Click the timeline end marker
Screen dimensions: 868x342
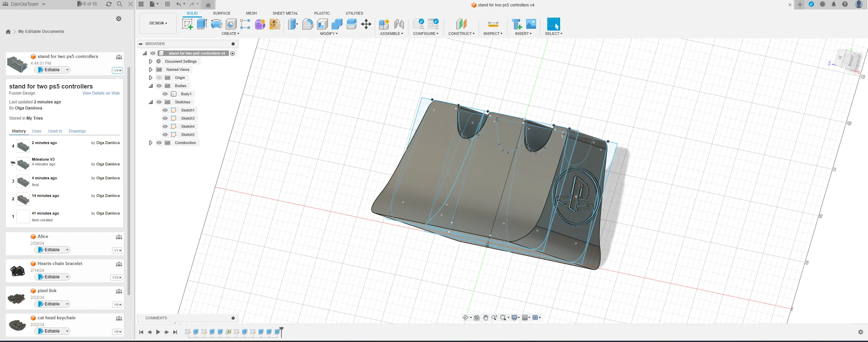281,332
